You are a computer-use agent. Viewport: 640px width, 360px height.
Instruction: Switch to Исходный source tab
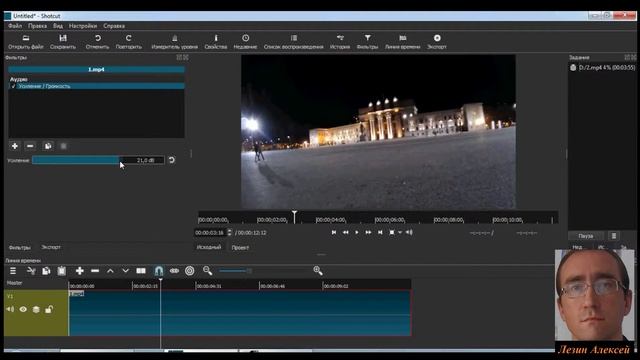209,247
